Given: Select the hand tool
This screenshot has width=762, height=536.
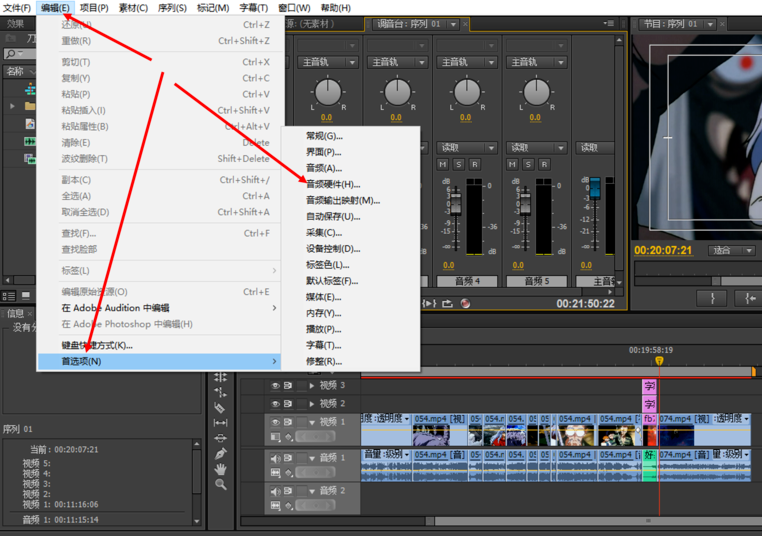Looking at the screenshot, I should click(220, 469).
